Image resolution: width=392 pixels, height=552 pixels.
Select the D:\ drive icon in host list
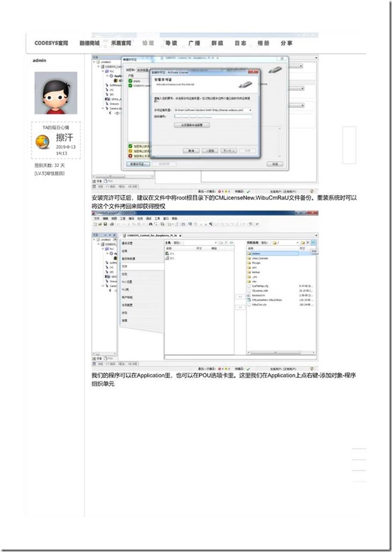167,258
